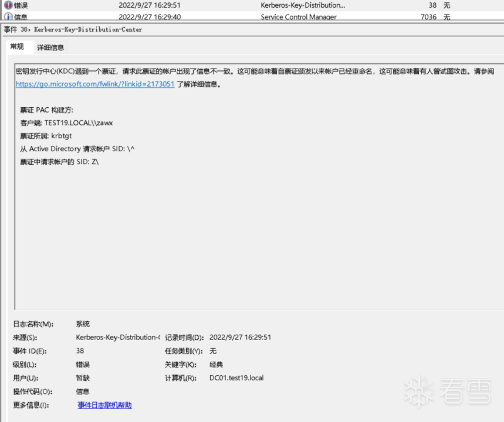Select the Kerberos-Key-Distribution event 38 row
The image size is (504, 422).
[x=252, y=5]
